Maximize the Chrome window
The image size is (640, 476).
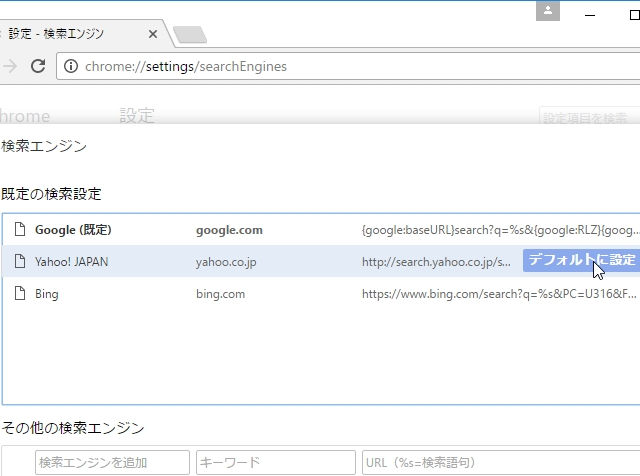click(x=634, y=15)
